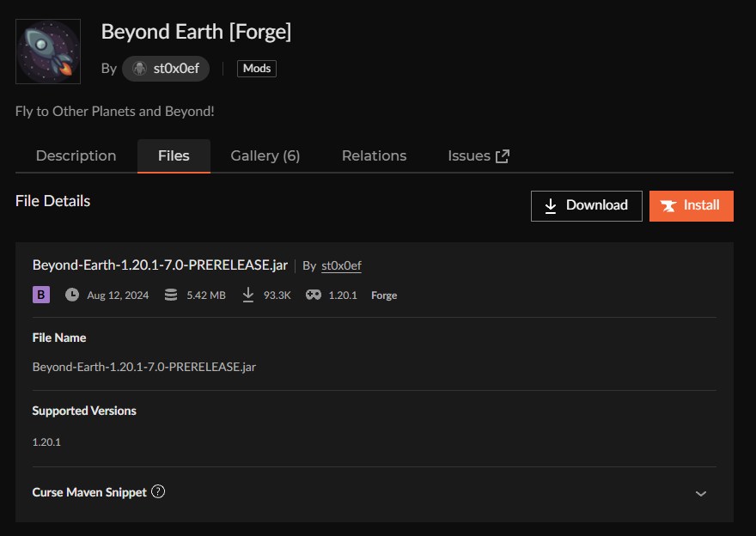Click the Beyond Earth rocket mod icon

[47, 51]
